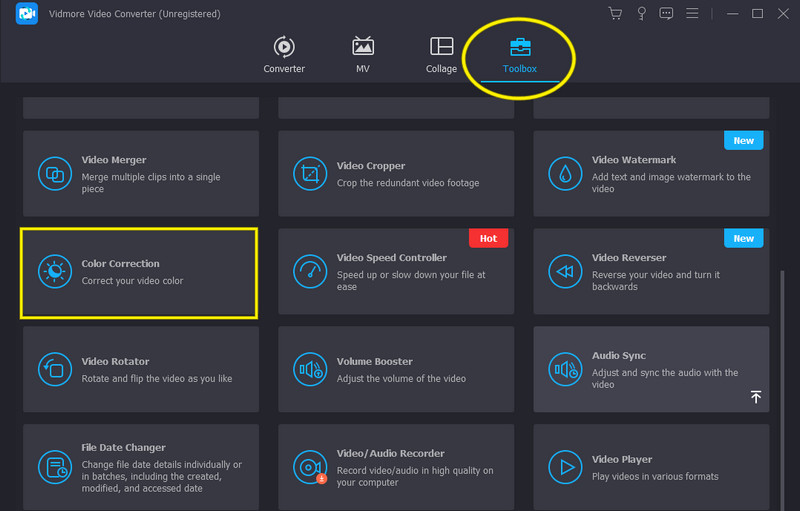The image size is (800, 511).
Task: Switch to the Converter tab
Action: pyautogui.click(x=284, y=54)
